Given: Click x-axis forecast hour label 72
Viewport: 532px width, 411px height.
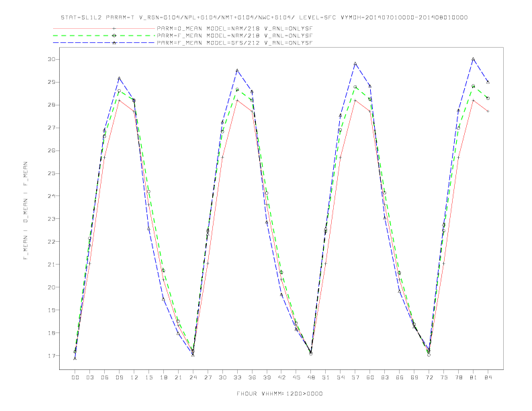Looking at the screenshot, I should click(429, 377).
